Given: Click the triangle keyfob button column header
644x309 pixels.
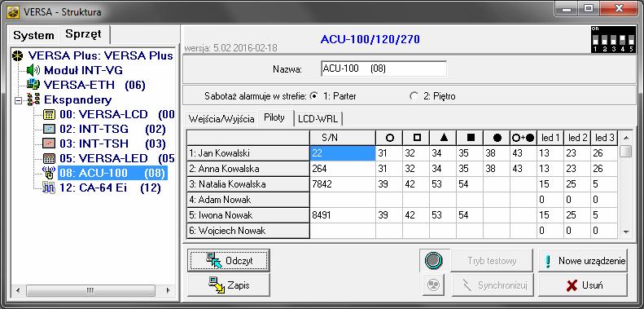Looking at the screenshot, I should [443, 138].
